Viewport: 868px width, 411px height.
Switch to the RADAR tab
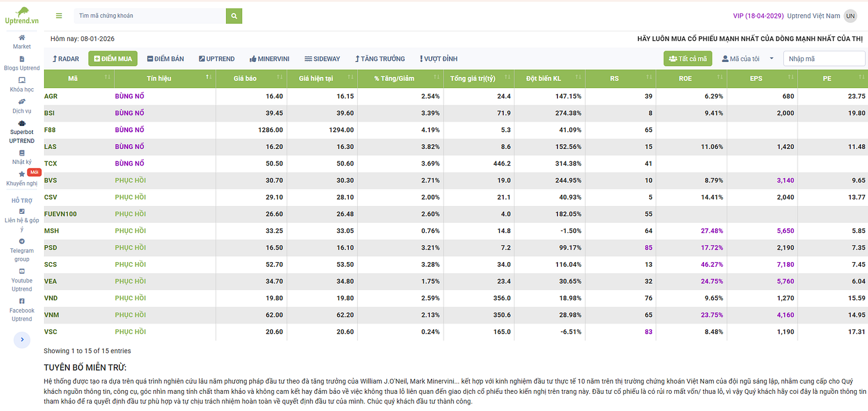click(66, 58)
